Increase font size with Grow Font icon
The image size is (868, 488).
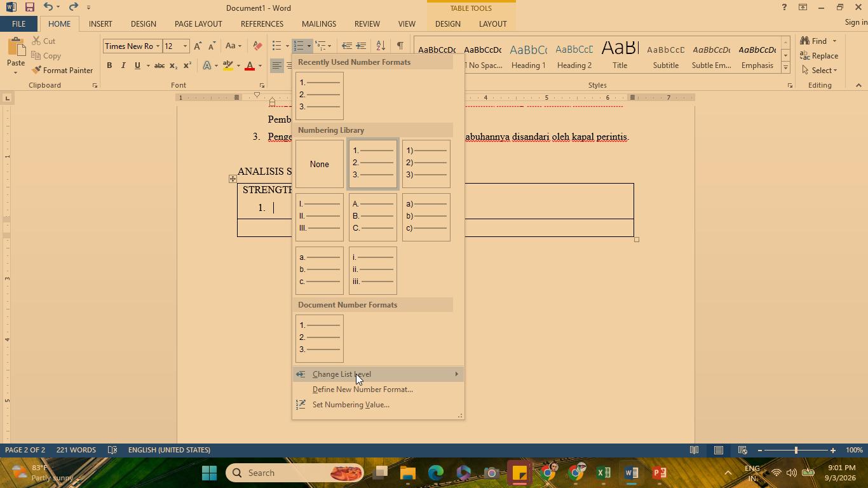[x=198, y=46]
